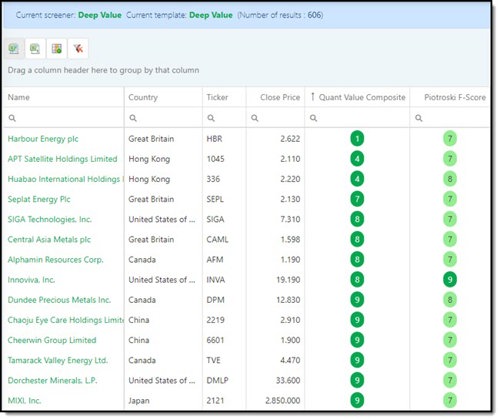This screenshot has width=500, height=419.
Task: Click the Ticker filter search icon
Action: 211,118
